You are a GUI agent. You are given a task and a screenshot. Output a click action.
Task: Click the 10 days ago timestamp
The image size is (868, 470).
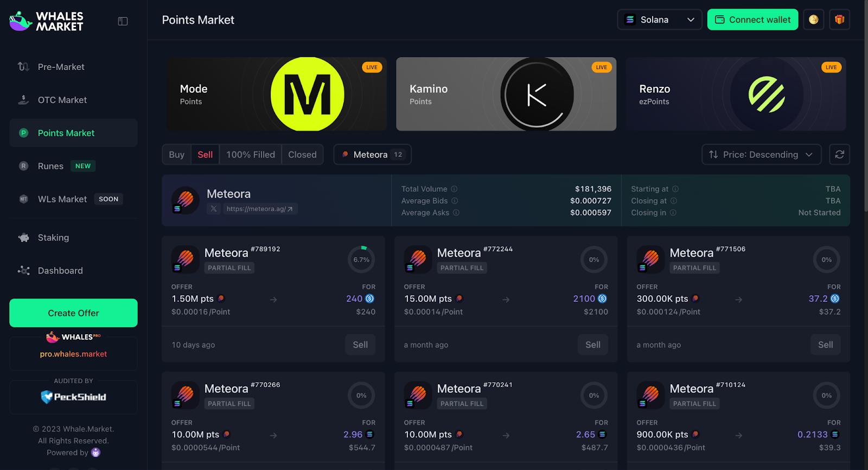tap(193, 345)
